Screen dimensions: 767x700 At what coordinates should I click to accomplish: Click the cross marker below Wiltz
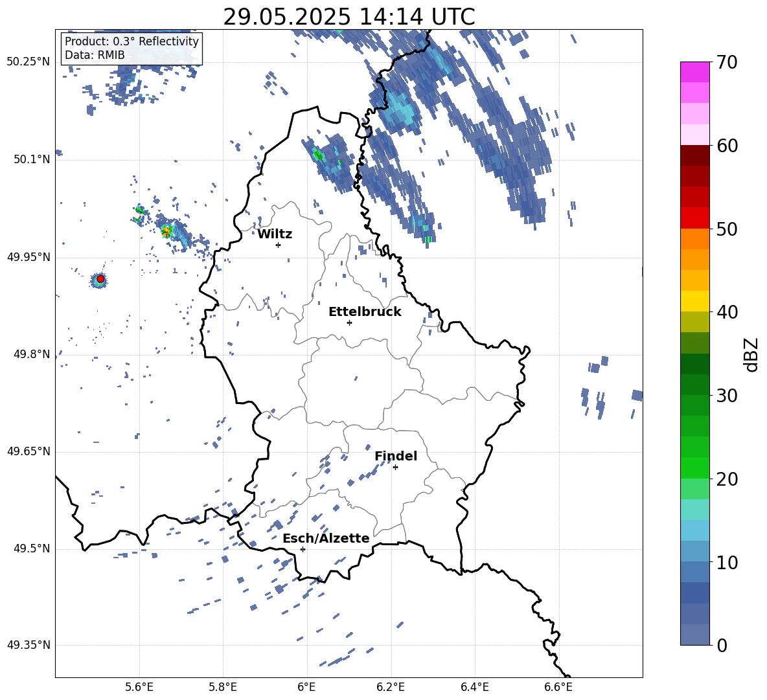279,245
